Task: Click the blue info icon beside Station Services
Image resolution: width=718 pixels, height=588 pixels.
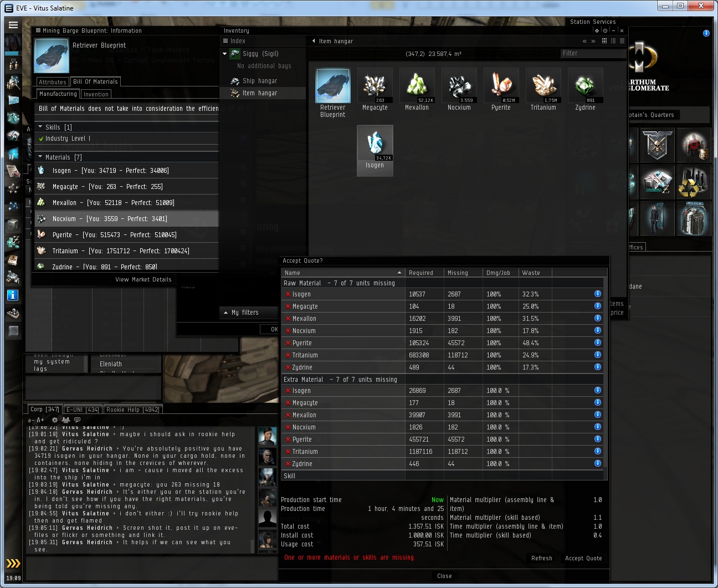Action: coord(706,33)
